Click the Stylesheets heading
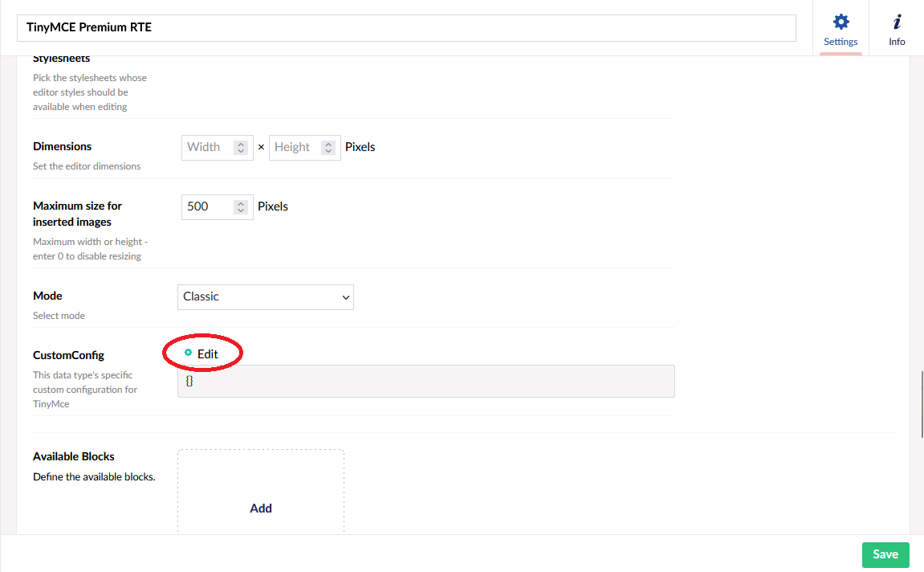Screen dimensions: 924x572 tap(61, 59)
